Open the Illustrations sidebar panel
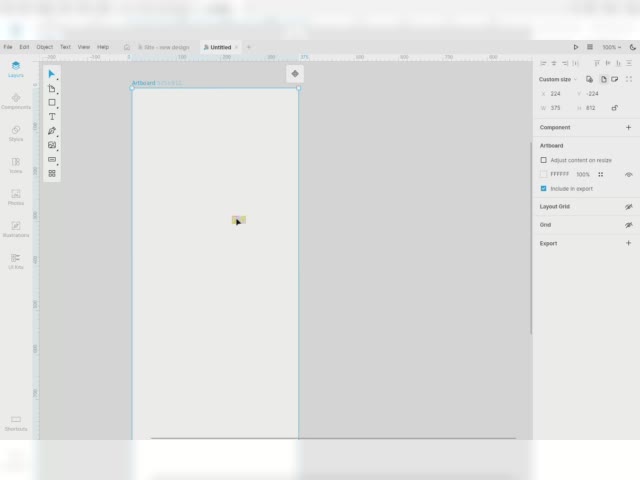This screenshot has height=480, width=640. click(16, 229)
